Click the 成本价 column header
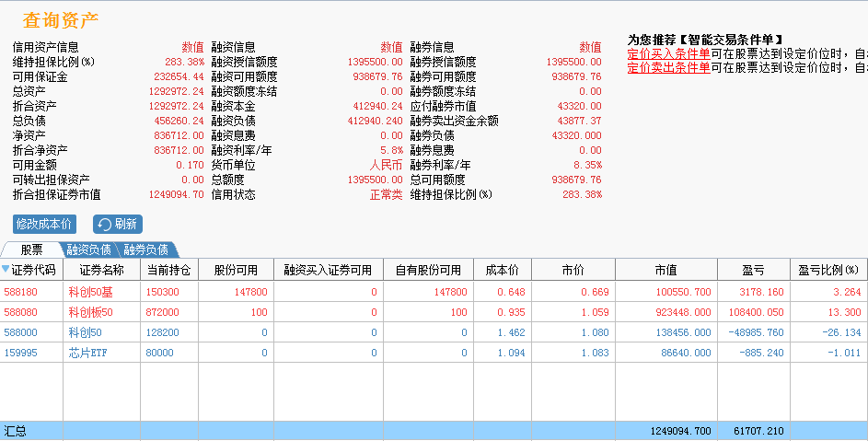 [502, 270]
